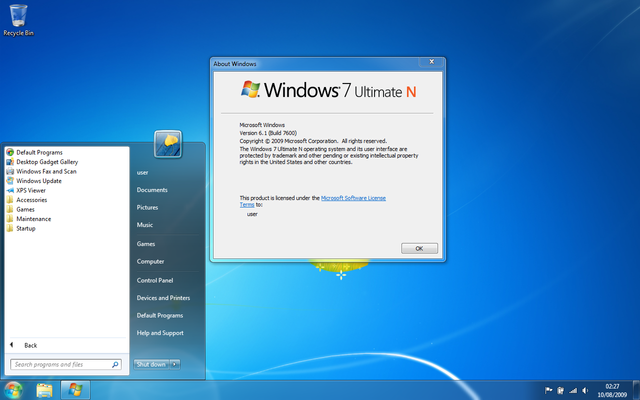Click the Windows Fax and Scan icon
Image resolution: width=640 pixels, height=400 pixels.
point(10,171)
